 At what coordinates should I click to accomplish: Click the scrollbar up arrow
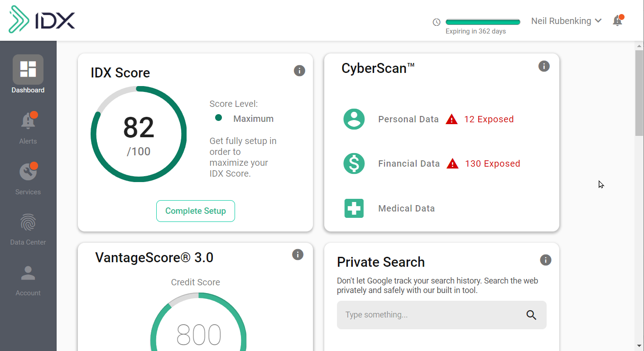pos(639,46)
